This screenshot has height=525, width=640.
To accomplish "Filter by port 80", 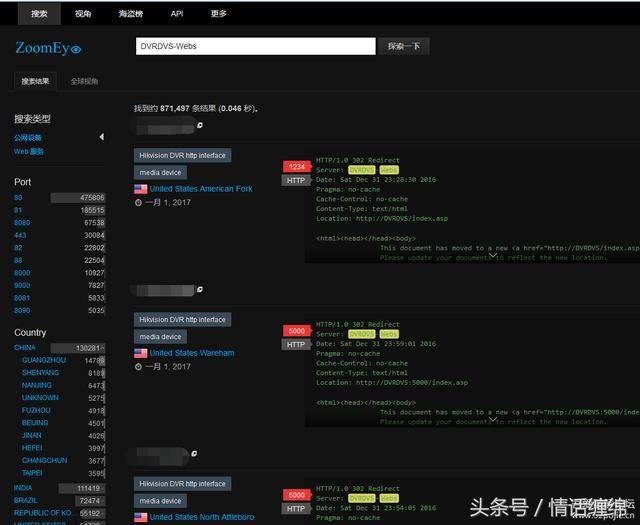I will [x=18, y=198].
